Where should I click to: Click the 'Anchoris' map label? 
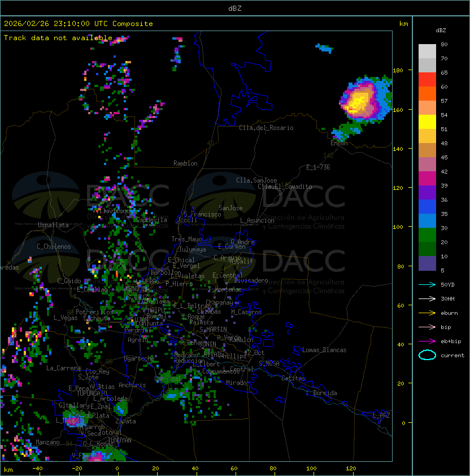tap(132, 385)
